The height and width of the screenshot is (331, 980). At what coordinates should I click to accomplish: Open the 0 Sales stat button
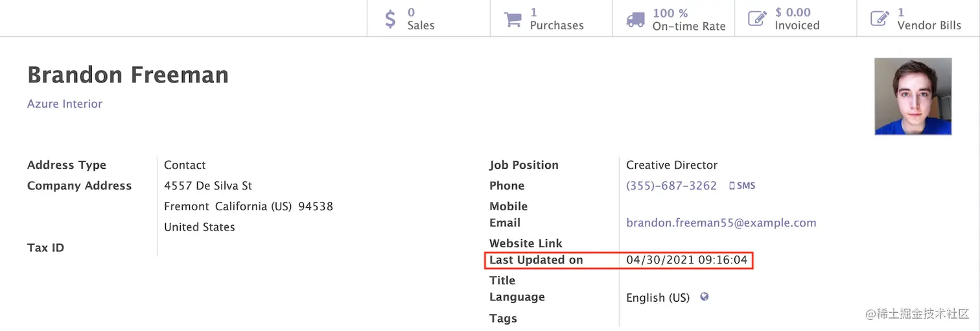(x=428, y=19)
